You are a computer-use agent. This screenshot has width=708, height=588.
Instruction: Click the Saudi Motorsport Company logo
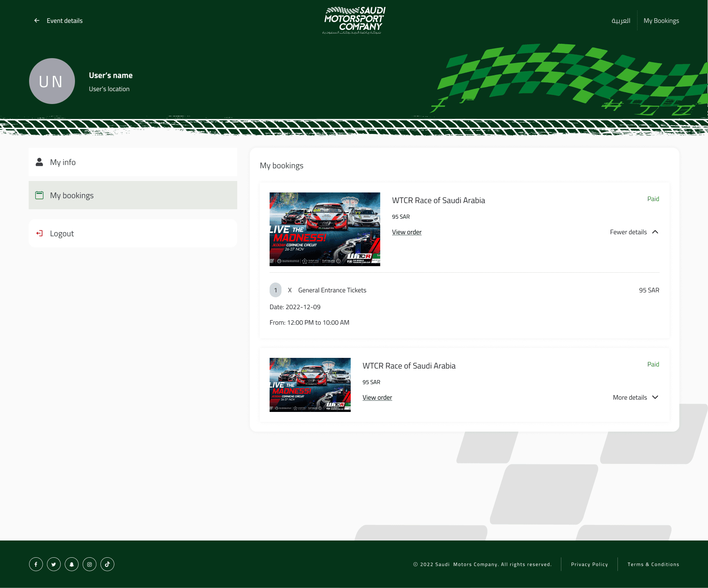[354, 20]
